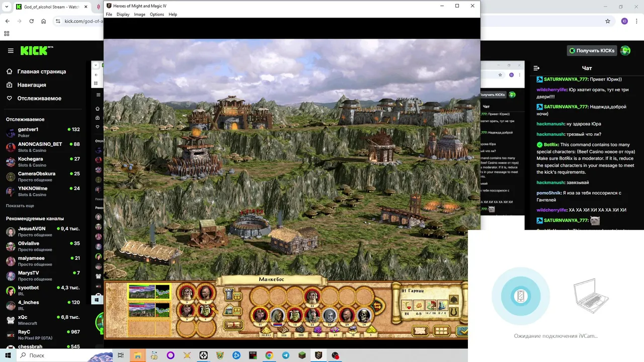Select the horned green orc hero portrait

click(205, 311)
